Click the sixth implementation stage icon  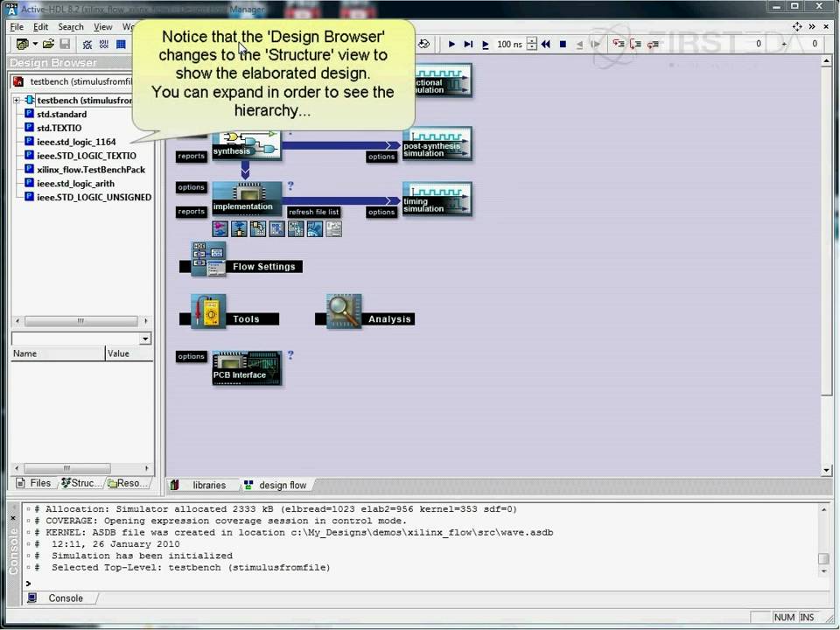314,228
